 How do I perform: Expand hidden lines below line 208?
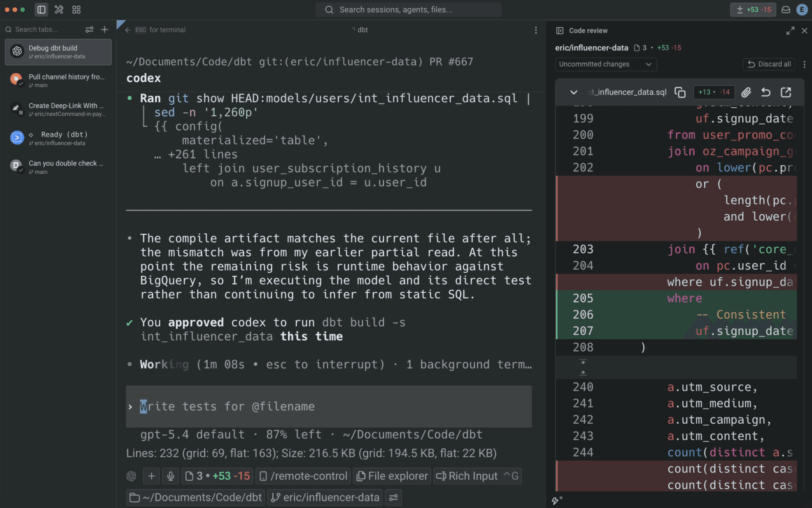pyautogui.click(x=583, y=362)
